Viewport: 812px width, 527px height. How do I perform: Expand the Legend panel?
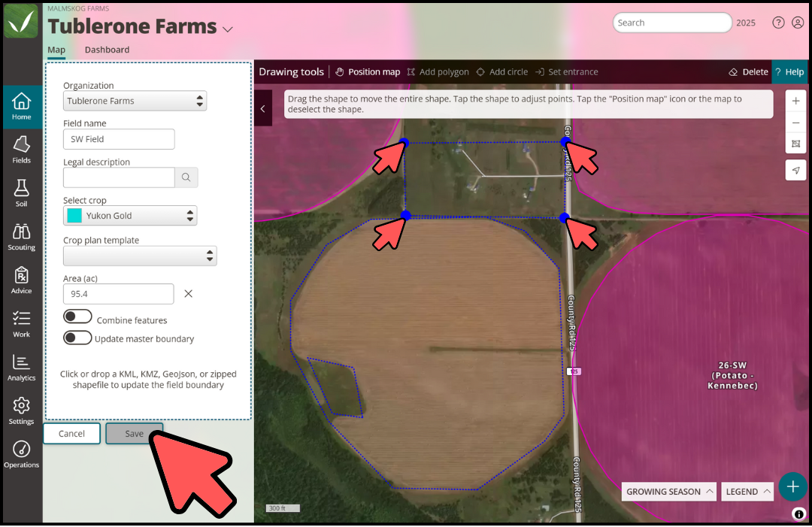747,491
